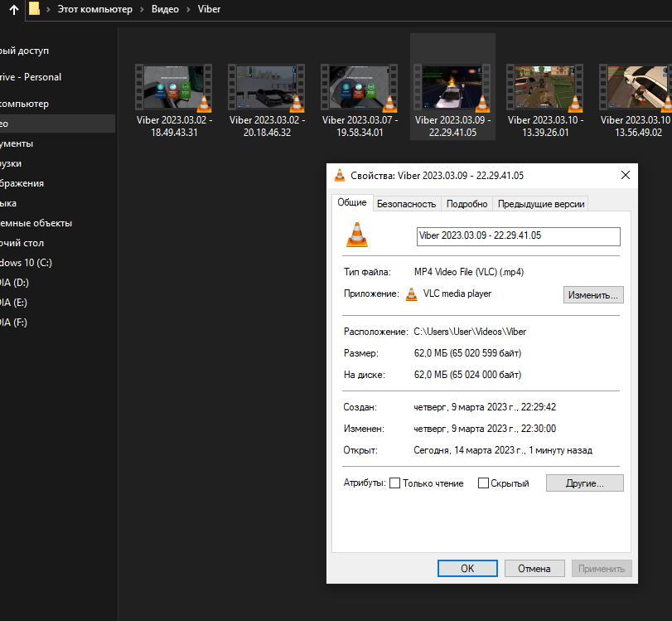The width and height of the screenshot is (672, 621).
Task: Click VLC cone icon in Properties title bar
Action: click(x=340, y=175)
